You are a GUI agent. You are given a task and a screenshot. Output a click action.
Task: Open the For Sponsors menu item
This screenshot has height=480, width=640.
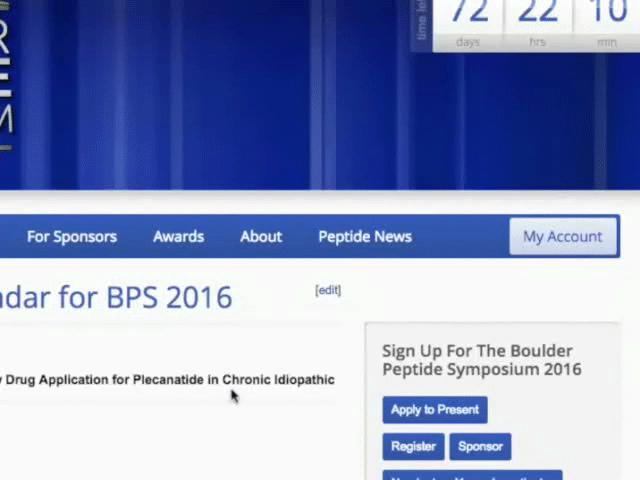pos(72,237)
